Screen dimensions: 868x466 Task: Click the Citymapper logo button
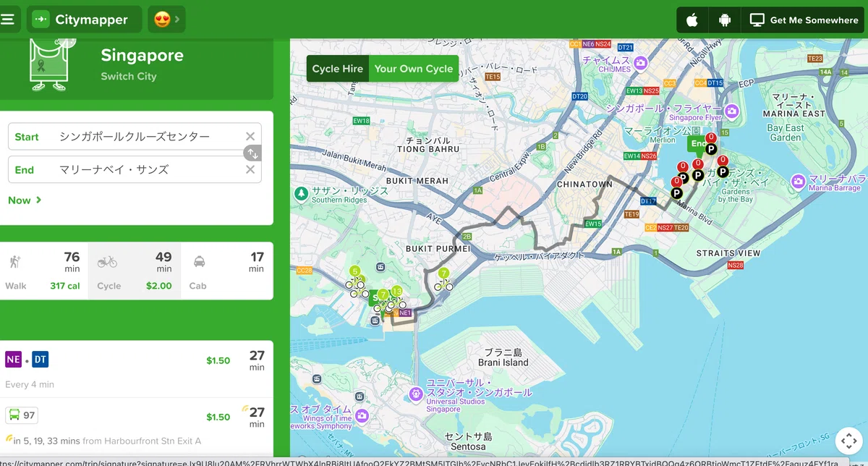[x=85, y=20]
